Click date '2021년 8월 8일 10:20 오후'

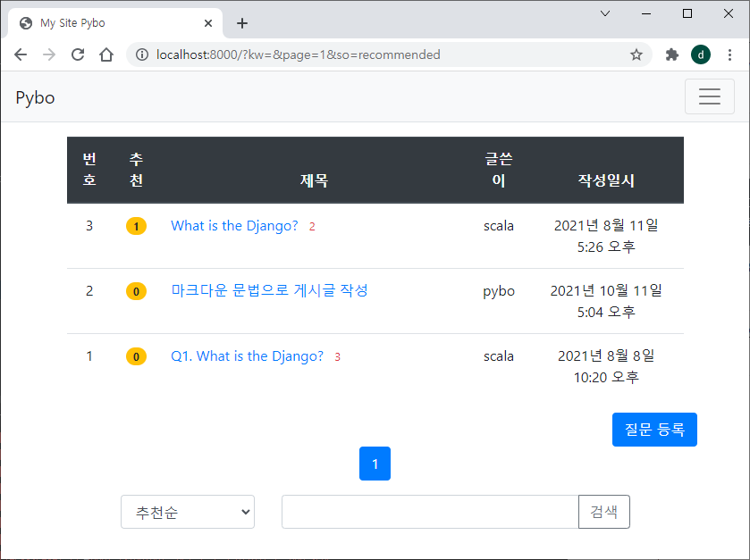(606, 366)
